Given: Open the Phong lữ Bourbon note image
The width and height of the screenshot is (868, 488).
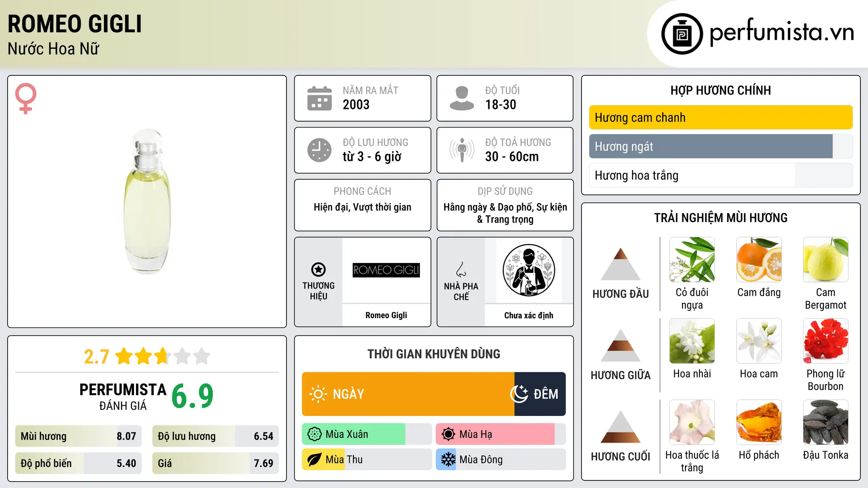Looking at the screenshot, I should [x=826, y=341].
